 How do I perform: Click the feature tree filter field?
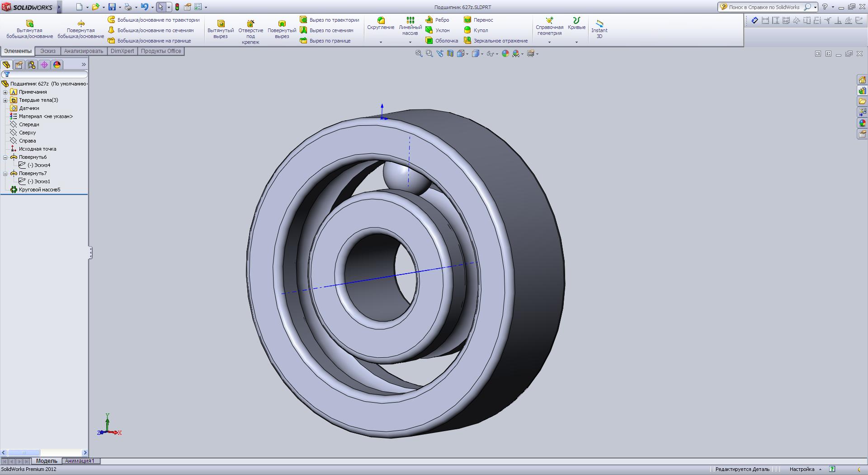point(44,74)
